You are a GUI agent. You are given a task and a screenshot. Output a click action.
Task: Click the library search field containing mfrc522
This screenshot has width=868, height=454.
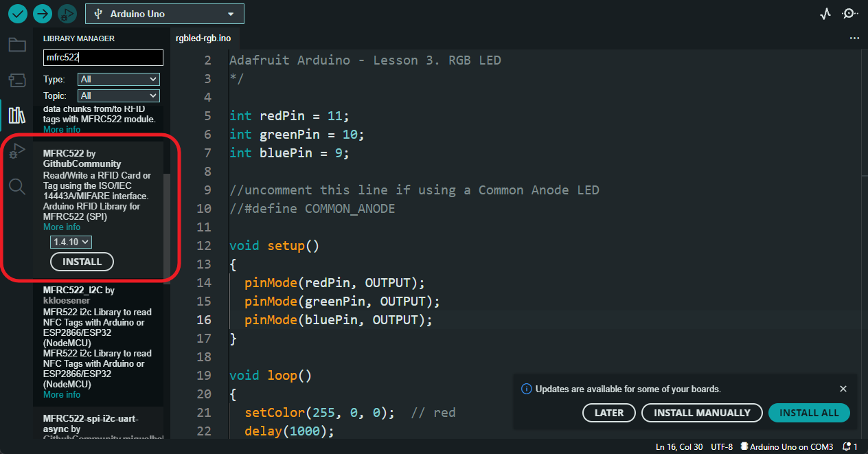[x=103, y=58]
